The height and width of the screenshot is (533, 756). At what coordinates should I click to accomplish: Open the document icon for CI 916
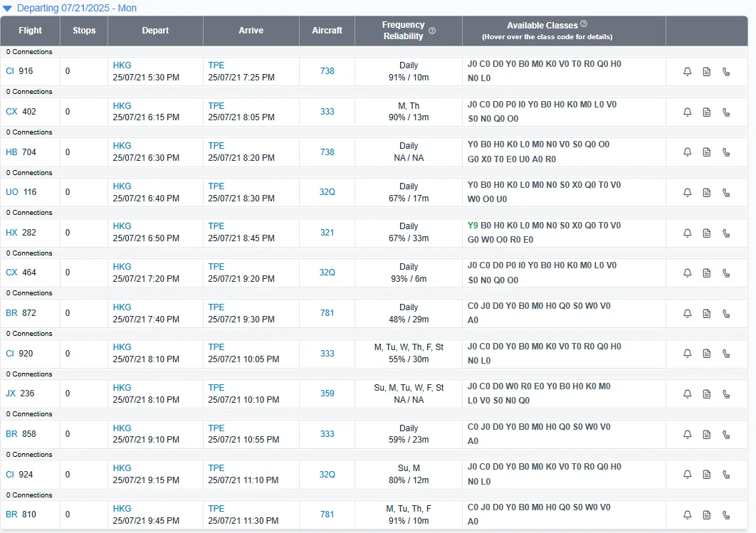[x=707, y=72]
